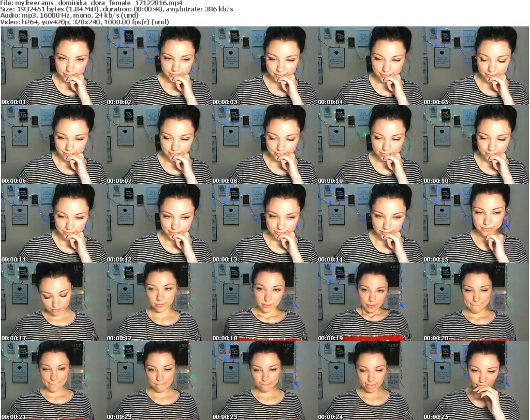Click the thumbnail at timestamp 00:00:01
Screen dimensions: 530x420
[x=54, y=66]
